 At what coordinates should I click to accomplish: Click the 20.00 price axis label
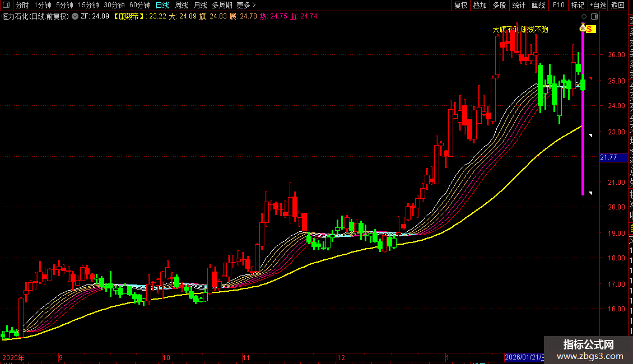click(616, 207)
